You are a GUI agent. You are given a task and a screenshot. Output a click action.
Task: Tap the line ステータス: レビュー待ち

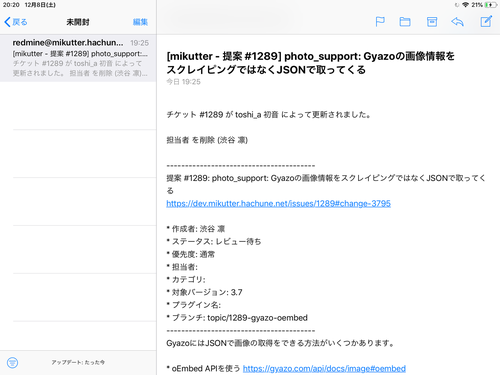[x=214, y=241]
